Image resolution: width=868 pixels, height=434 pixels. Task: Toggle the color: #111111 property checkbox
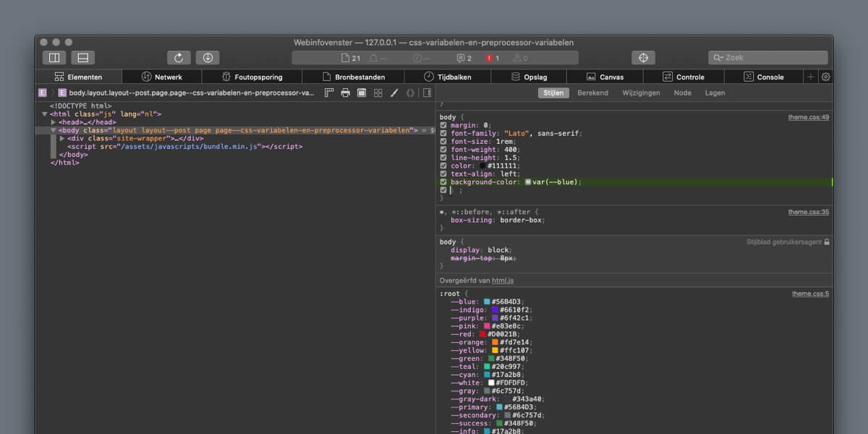(443, 166)
